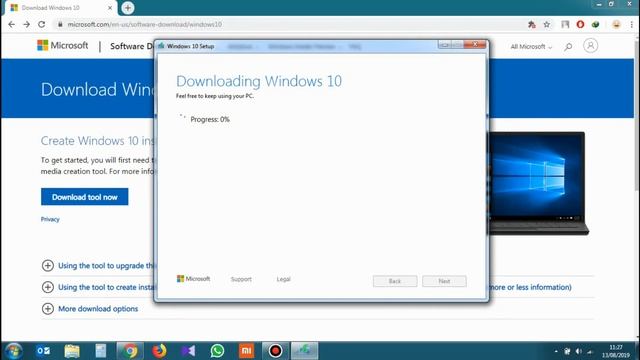Launch Firefox from the taskbar
The width and height of the screenshot is (640, 360).
(x=159, y=351)
